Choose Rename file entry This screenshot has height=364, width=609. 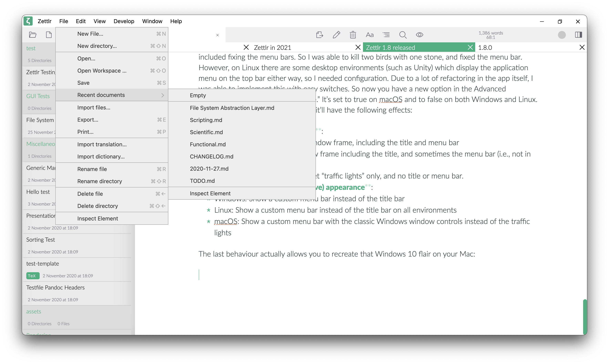coord(112,169)
